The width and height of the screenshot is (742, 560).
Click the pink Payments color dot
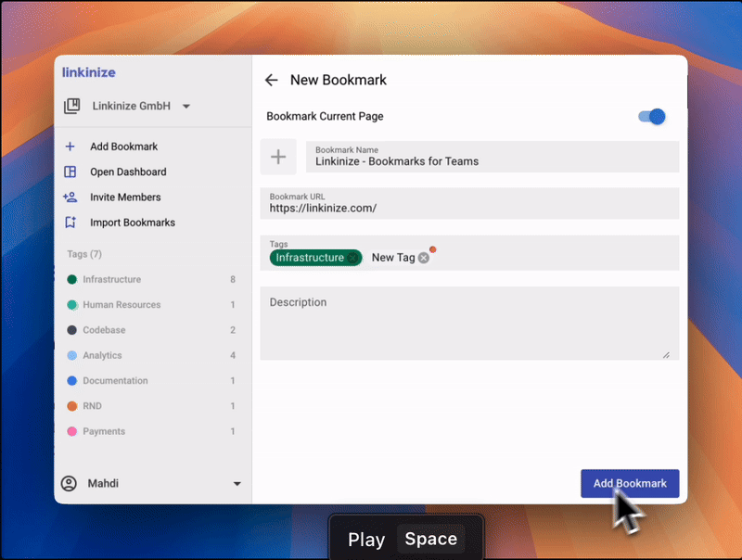pyautogui.click(x=72, y=431)
